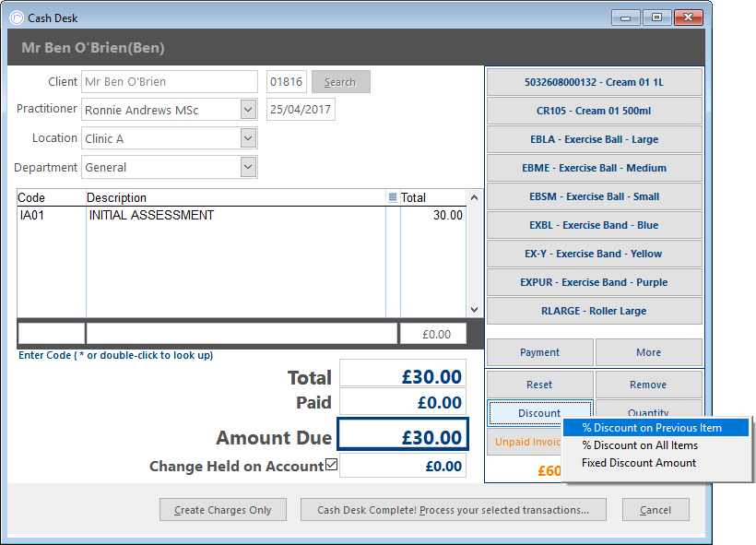Click the Client name input field
The width and height of the screenshot is (756, 545).
point(170,81)
